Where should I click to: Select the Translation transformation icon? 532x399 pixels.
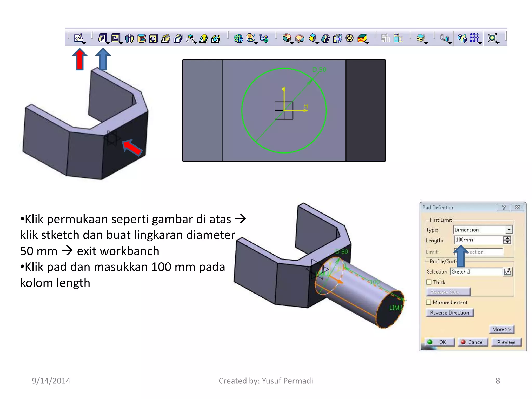[444, 38]
